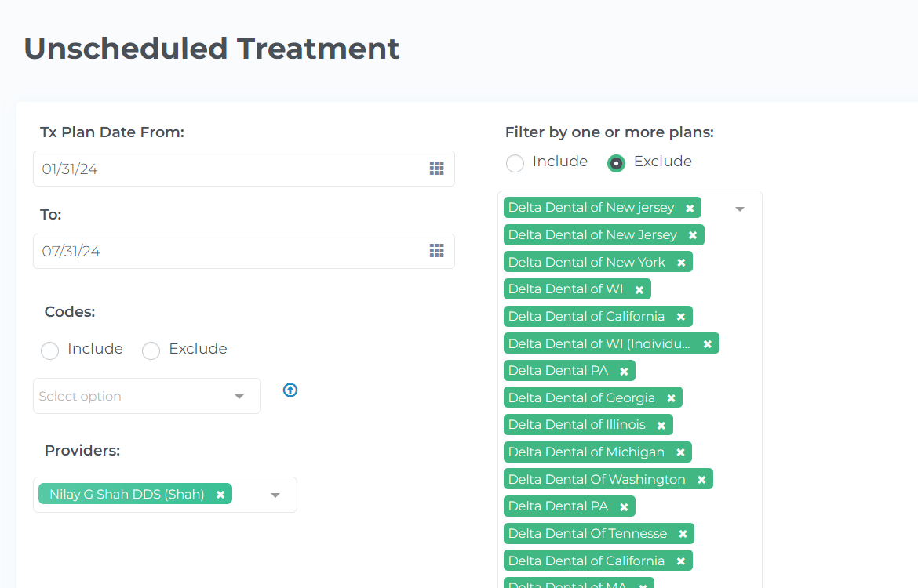Screen dimensions: 918x588
Task: Remove Delta Dental Of Washington tag
Action: point(701,480)
